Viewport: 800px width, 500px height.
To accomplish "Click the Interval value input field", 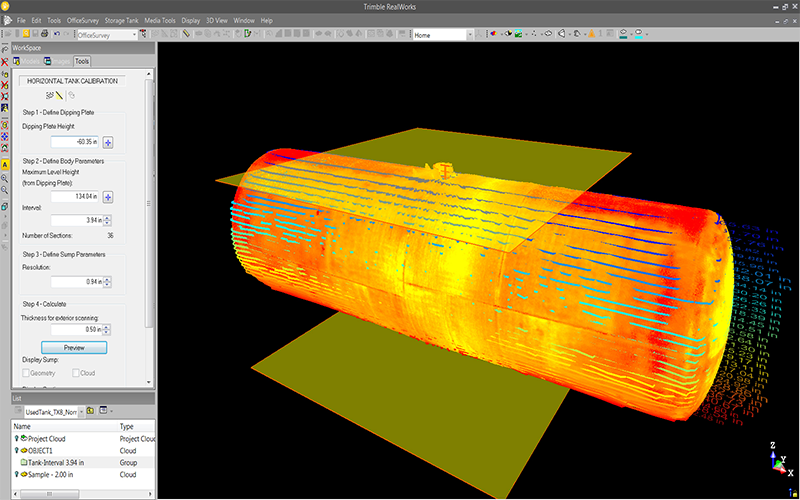I will [x=77, y=220].
